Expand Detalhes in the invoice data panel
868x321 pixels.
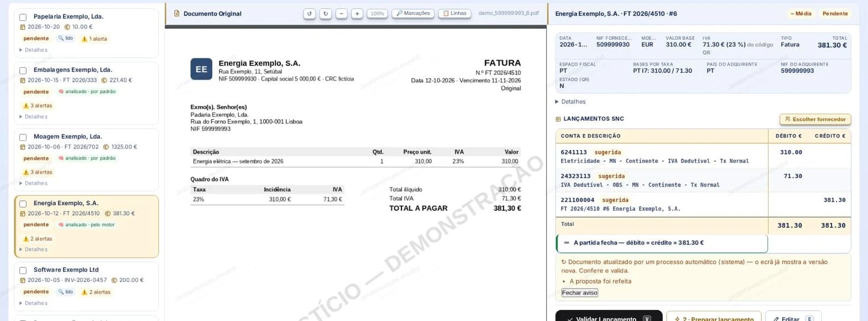tap(570, 101)
